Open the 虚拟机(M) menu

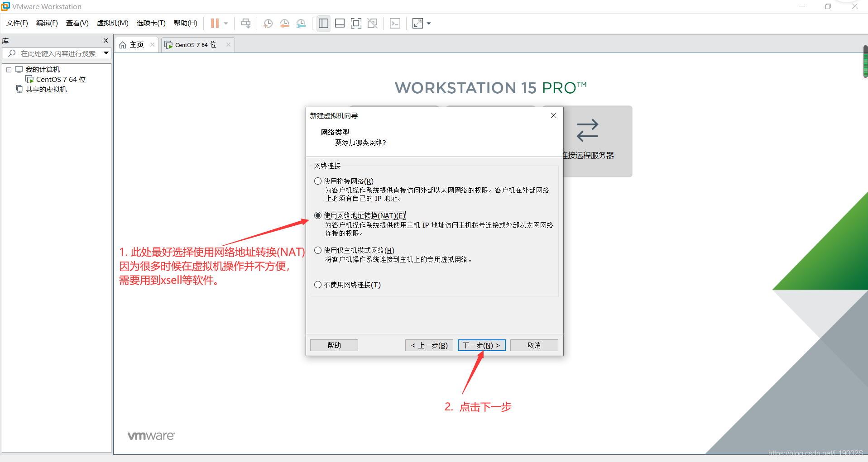pyautogui.click(x=113, y=23)
